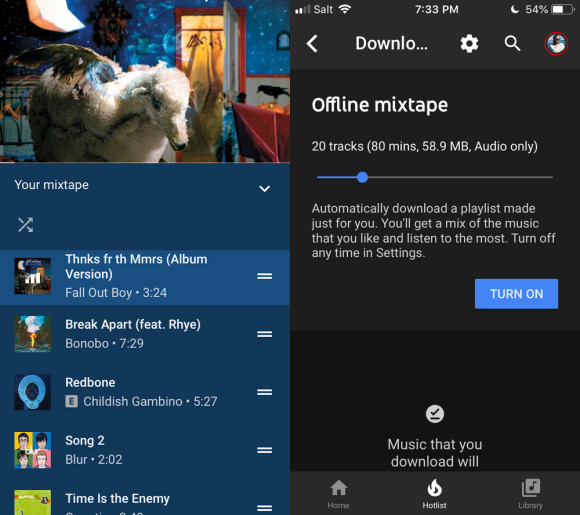Tap the Fall Out Boy album thumbnail
The height and width of the screenshot is (515, 580).
point(33,276)
